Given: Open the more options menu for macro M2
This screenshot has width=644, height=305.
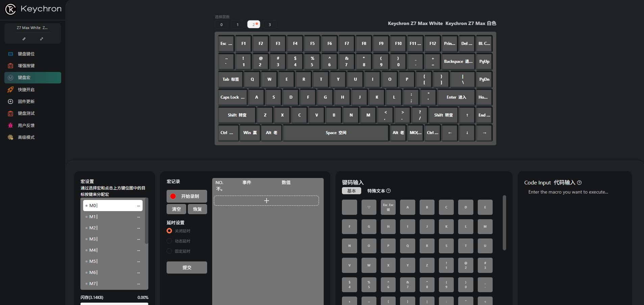Looking at the screenshot, I should coord(139,228).
